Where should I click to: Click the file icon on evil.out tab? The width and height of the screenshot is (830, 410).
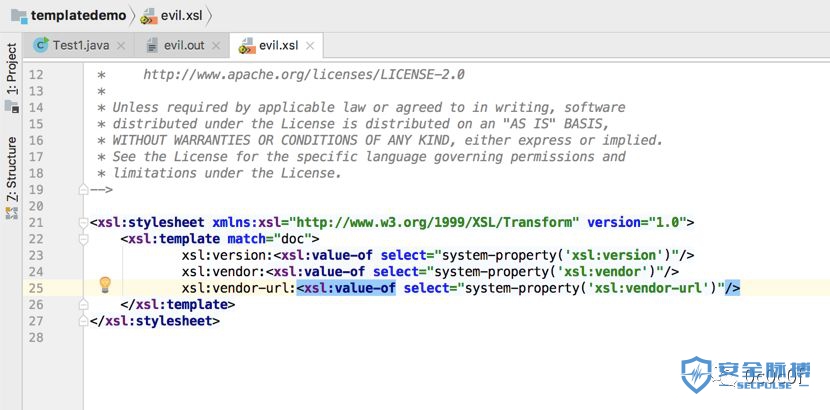click(152, 46)
